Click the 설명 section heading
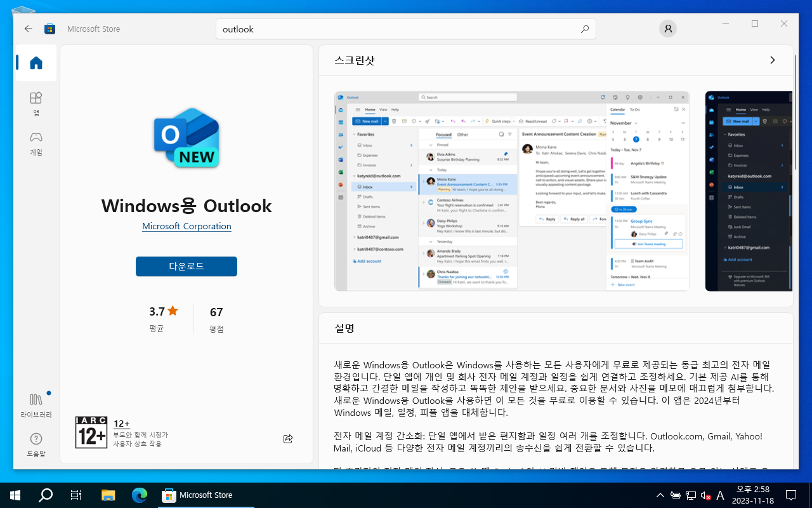The height and width of the screenshot is (508, 812). 344,328
